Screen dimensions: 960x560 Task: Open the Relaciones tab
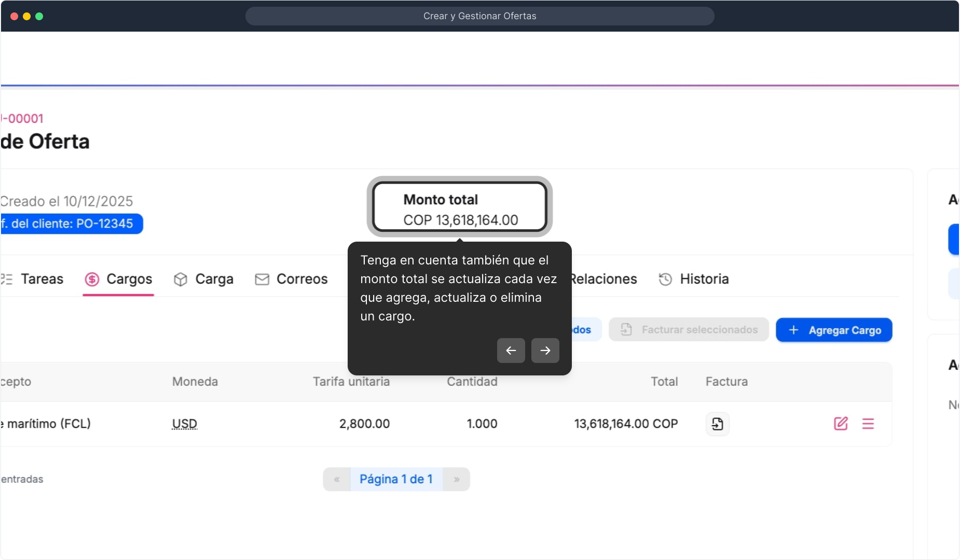coord(604,279)
